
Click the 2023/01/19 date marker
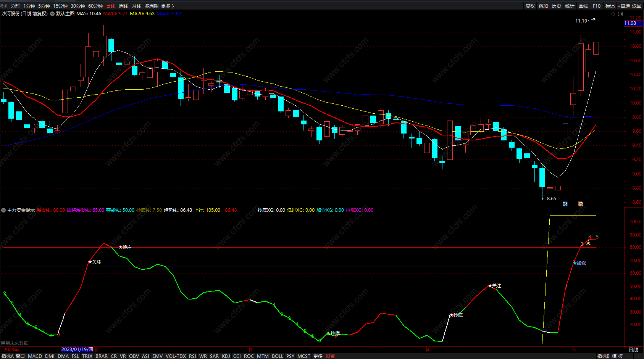click(x=77, y=349)
